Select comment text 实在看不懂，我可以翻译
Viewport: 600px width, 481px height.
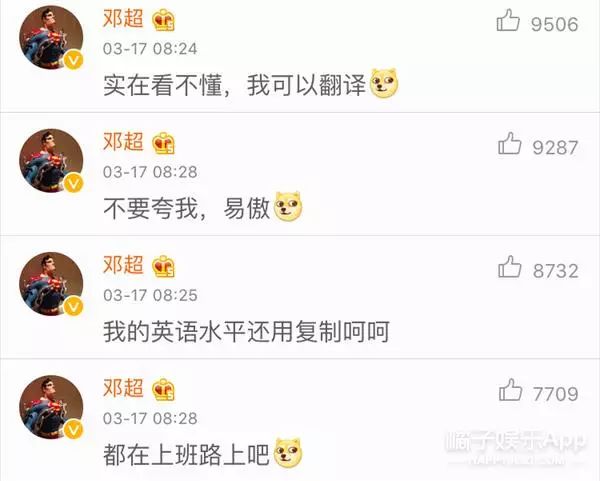tap(235, 85)
